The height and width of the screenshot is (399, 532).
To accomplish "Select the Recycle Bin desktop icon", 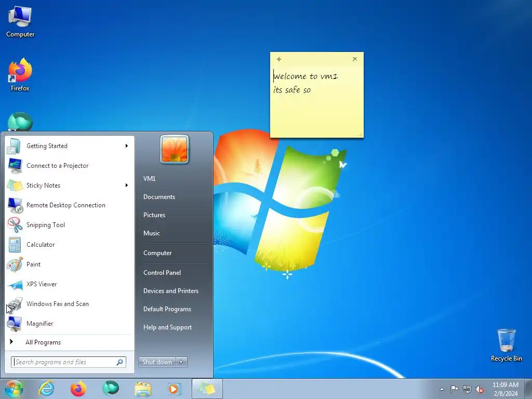I will (506, 345).
